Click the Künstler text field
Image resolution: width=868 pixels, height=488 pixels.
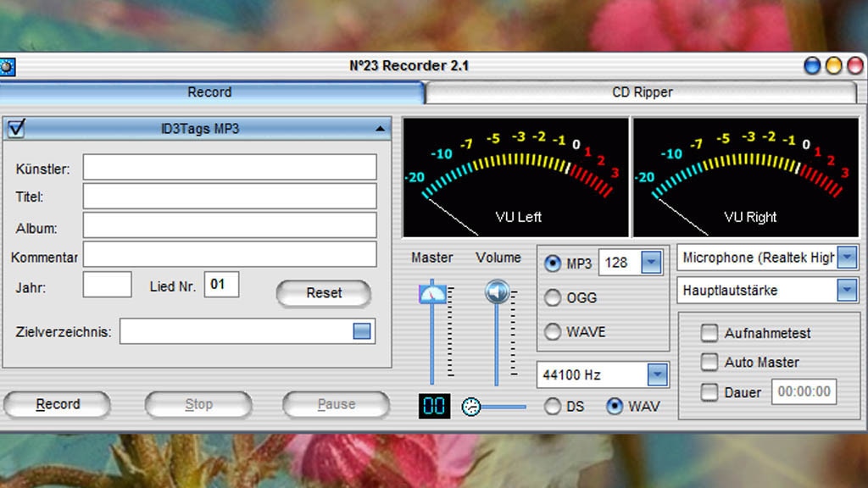(229, 168)
